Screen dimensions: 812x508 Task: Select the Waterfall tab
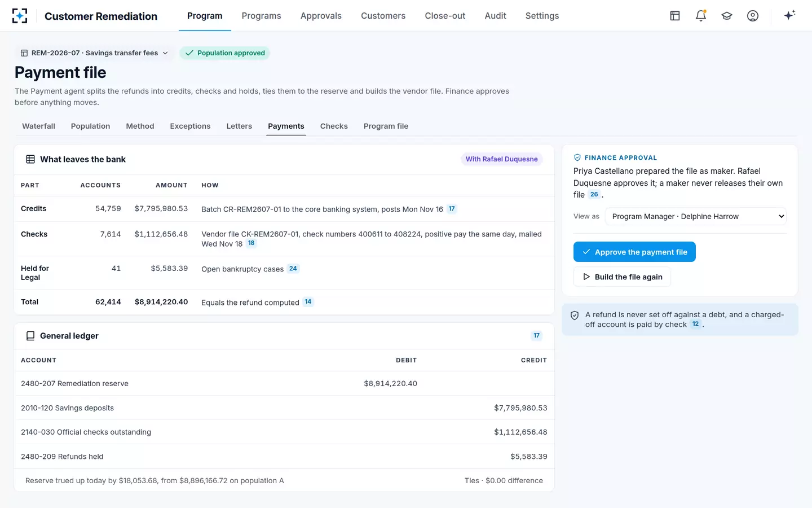tap(38, 126)
